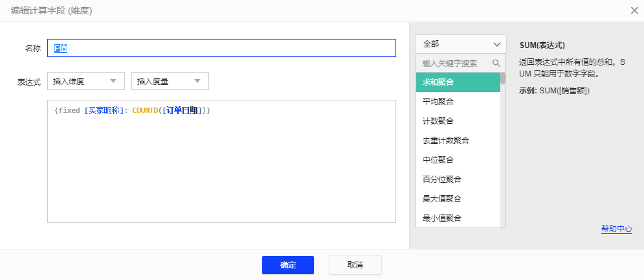The image size is (644, 280).
Task: Select 求和聚合 in the function list
Action: (x=458, y=82)
